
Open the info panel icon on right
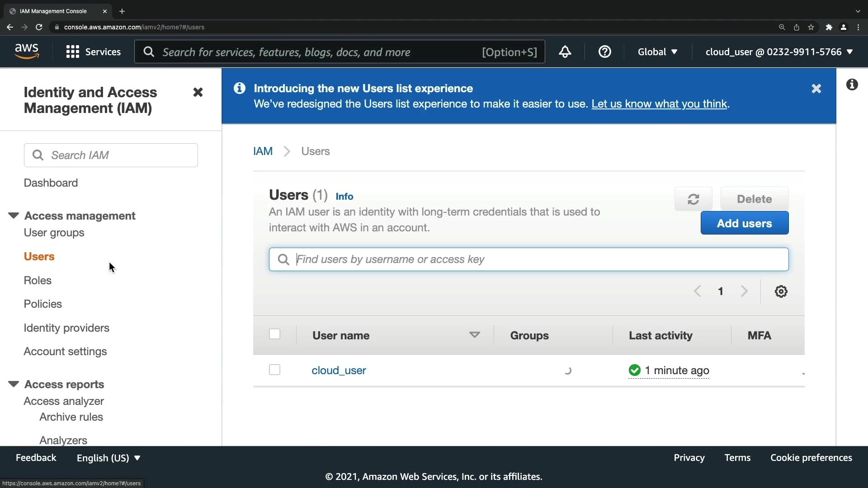[x=852, y=84]
